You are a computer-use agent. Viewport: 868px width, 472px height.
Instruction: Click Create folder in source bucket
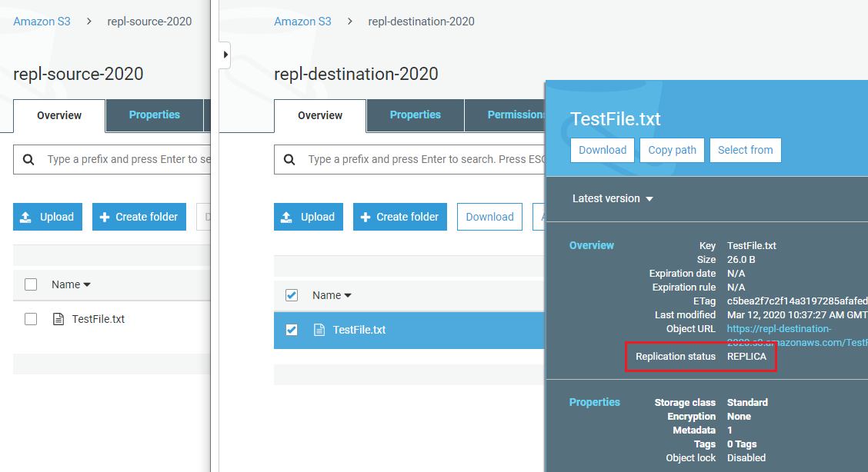(139, 217)
